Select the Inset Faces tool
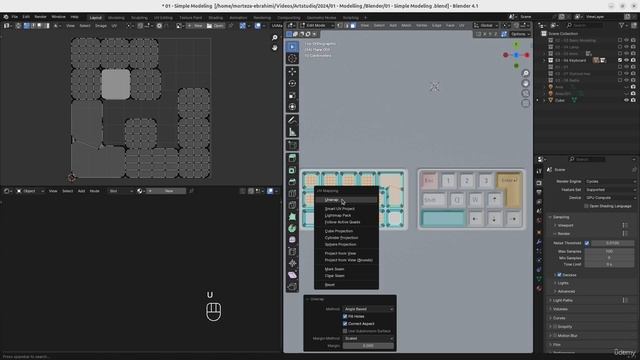 click(292, 170)
